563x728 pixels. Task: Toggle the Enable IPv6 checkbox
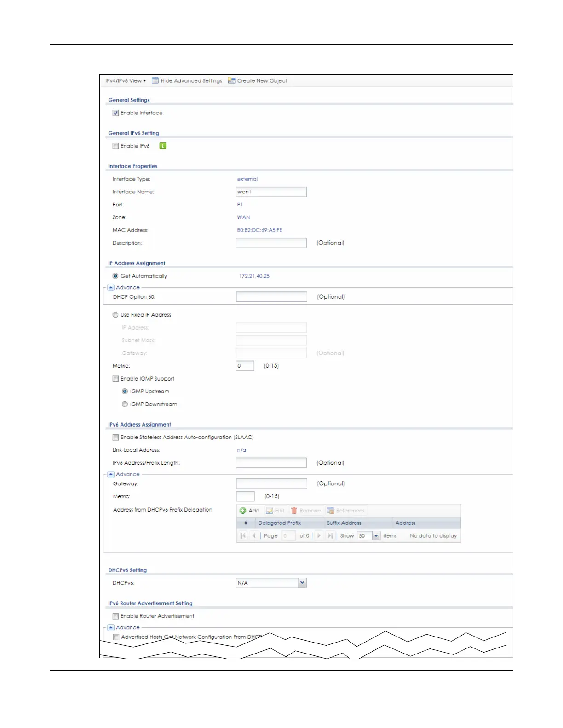coord(116,146)
